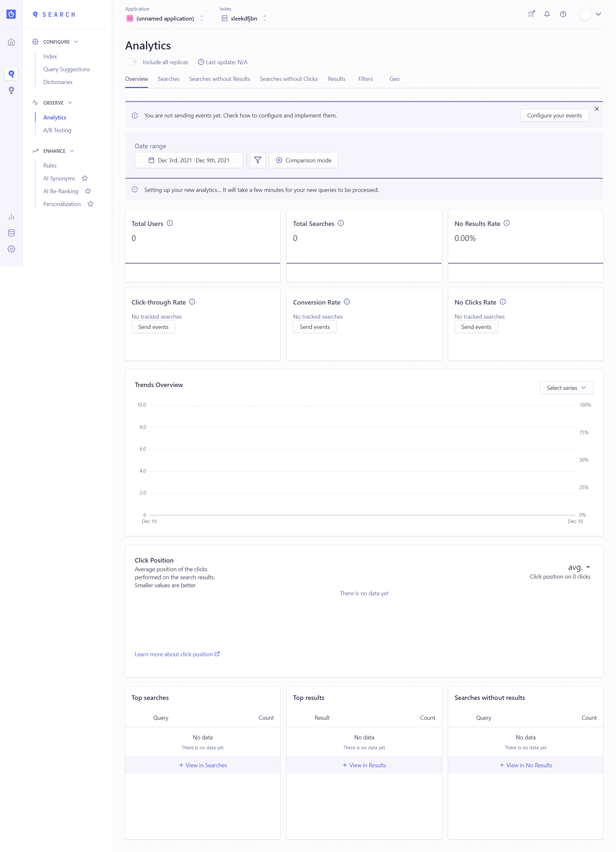Click the Search/Observe icon in left dock
616x852 pixels.
click(12, 73)
